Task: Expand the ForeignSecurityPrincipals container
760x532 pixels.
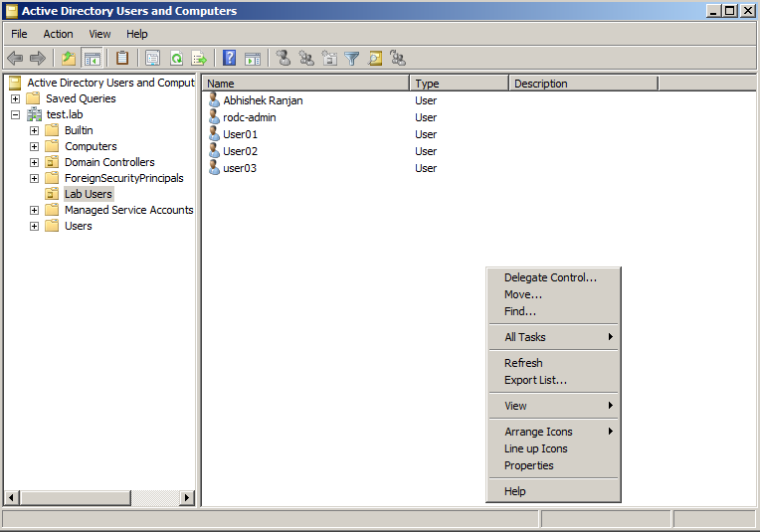Action: tap(34, 178)
